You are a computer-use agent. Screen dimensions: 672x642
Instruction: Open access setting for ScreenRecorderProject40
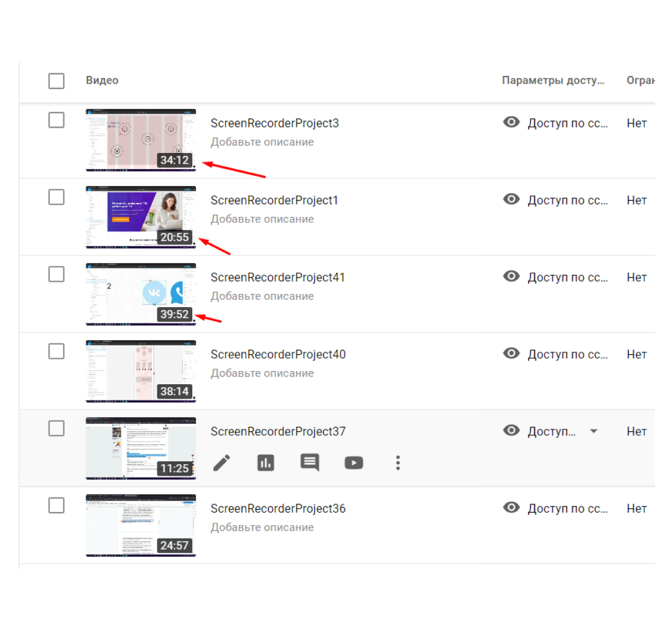(568, 354)
